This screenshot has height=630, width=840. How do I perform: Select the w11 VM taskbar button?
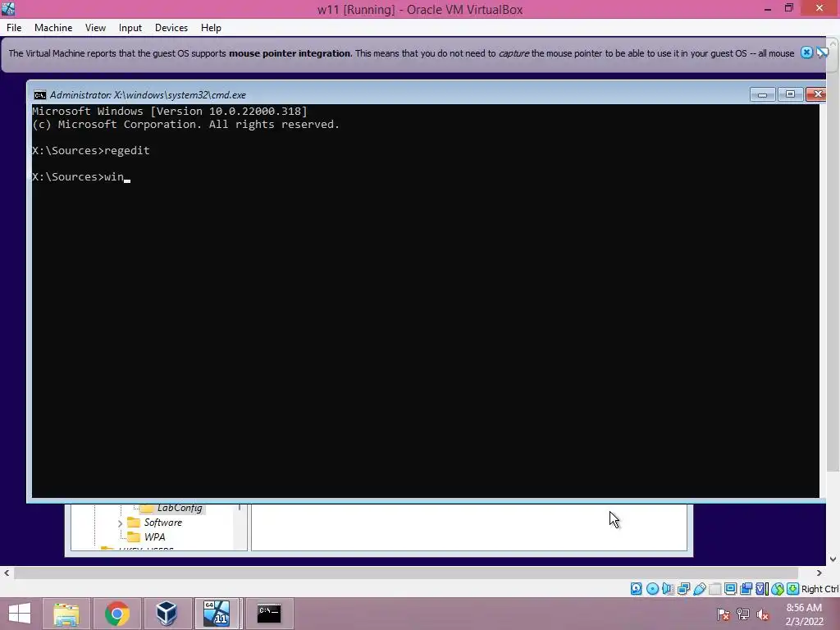click(217, 614)
